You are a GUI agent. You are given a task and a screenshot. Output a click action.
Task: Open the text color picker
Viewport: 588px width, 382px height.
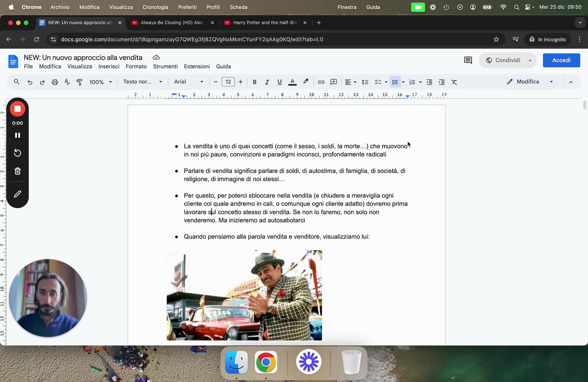(x=292, y=82)
